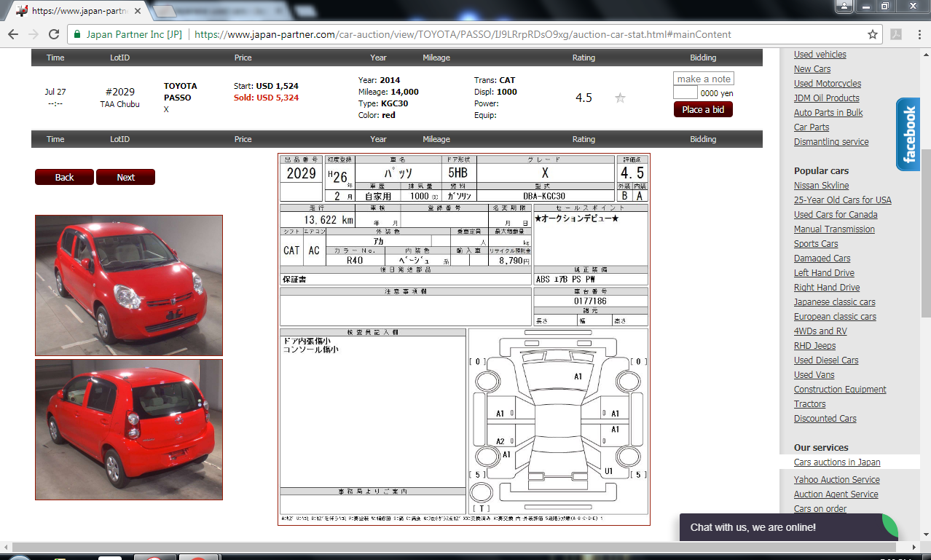This screenshot has width=931, height=560.
Task: Open the 4WDs and RV link
Action: click(820, 331)
